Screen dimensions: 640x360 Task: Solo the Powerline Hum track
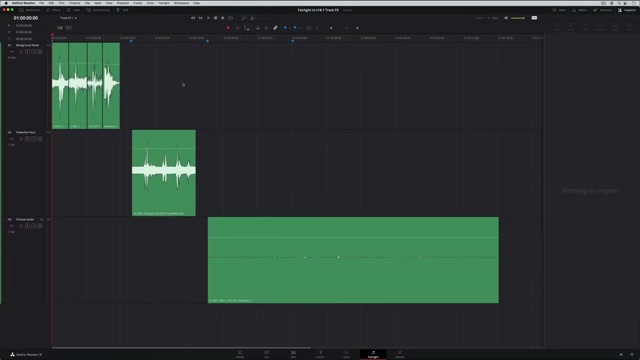(x=33, y=139)
